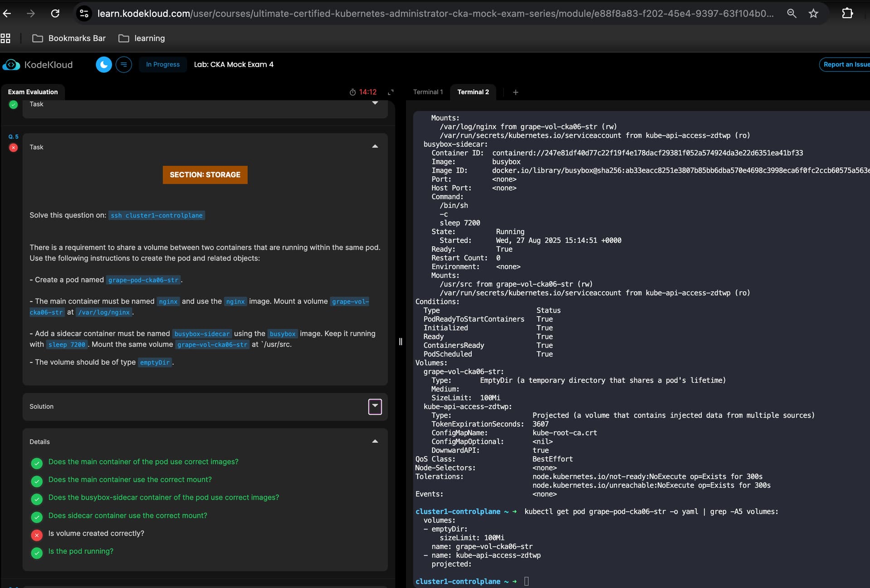Click the Report an Issue button
Image resolution: width=870 pixels, height=588 pixels.
pyautogui.click(x=846, y=64)
